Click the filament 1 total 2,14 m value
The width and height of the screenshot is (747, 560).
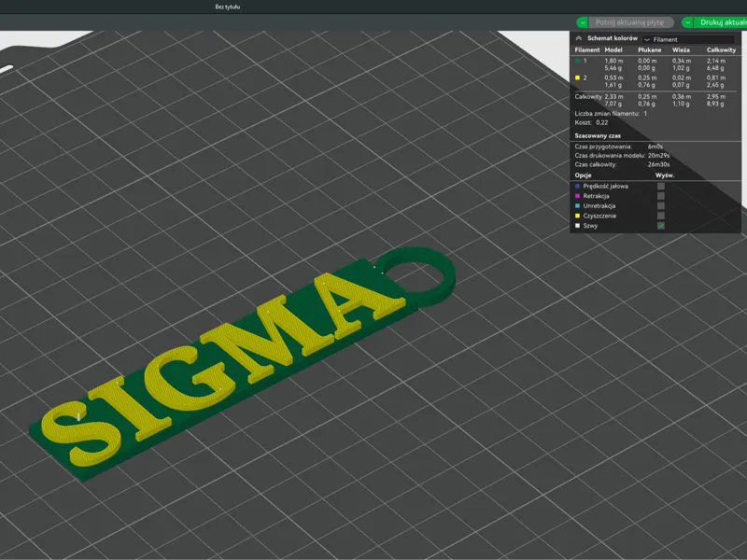[x=716, y=61]
